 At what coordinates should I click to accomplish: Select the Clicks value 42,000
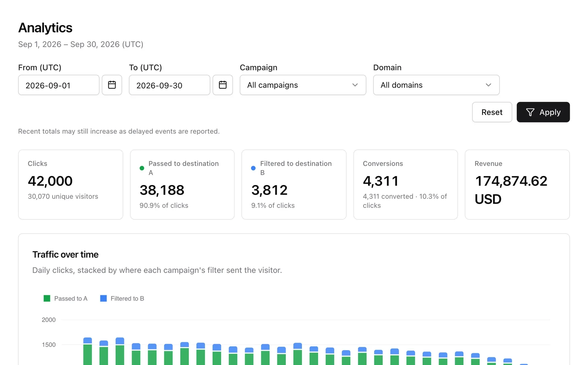click(50, 181)
